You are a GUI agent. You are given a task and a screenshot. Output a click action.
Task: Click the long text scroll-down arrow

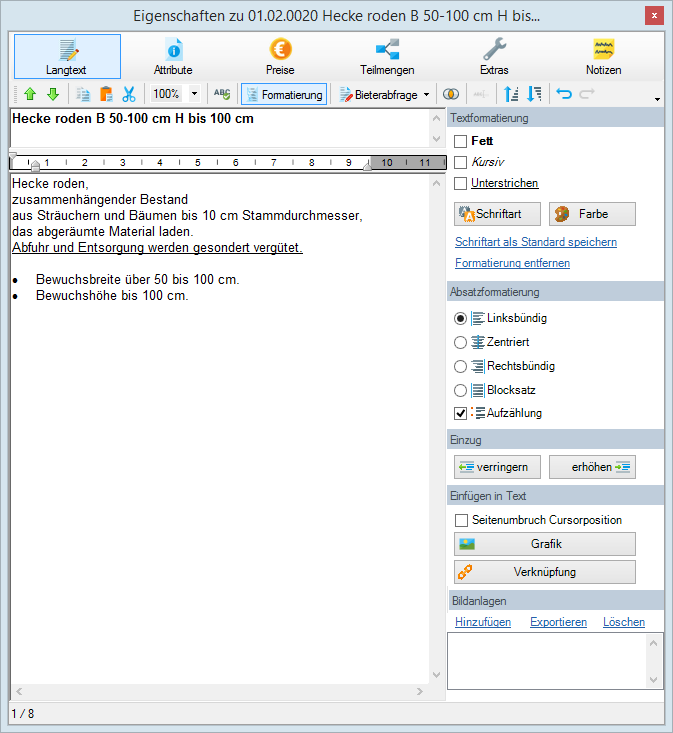coord(437,675)
